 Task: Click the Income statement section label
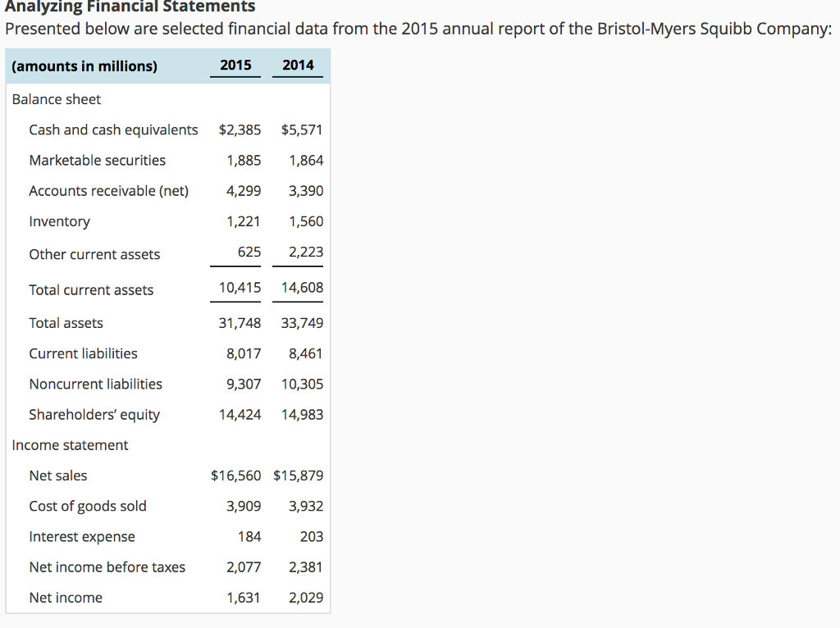[70, 445]
